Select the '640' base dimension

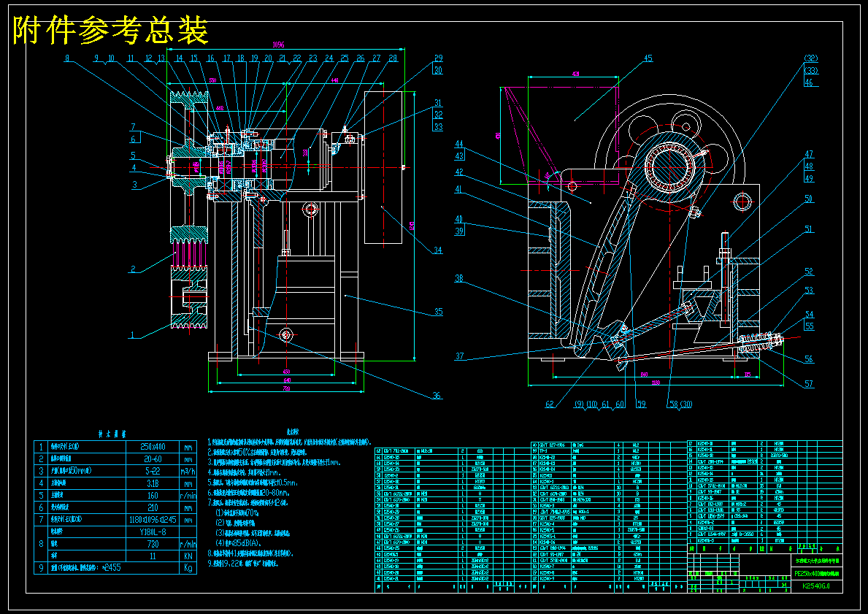(286, 380)
